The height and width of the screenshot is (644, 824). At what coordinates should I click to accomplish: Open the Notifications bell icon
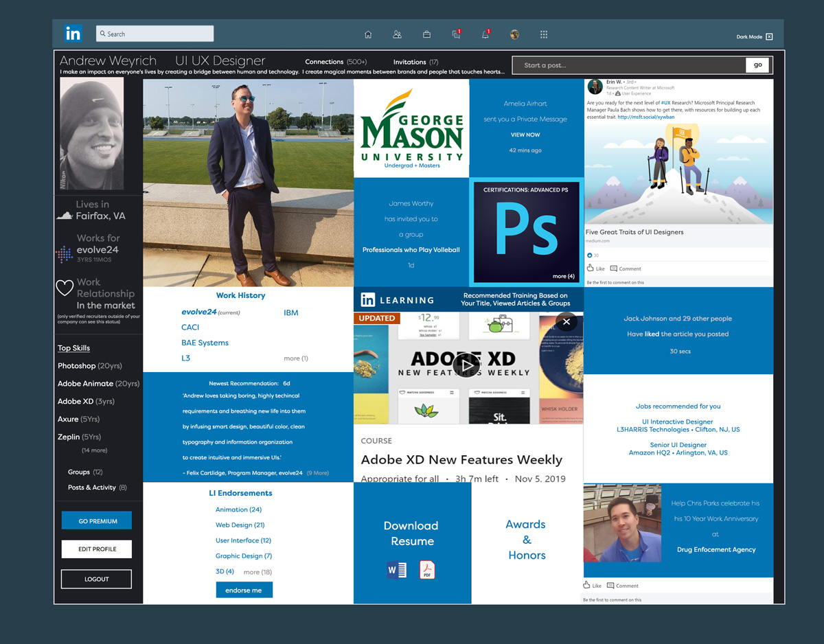pyautogui.click(x=485, y=34)
